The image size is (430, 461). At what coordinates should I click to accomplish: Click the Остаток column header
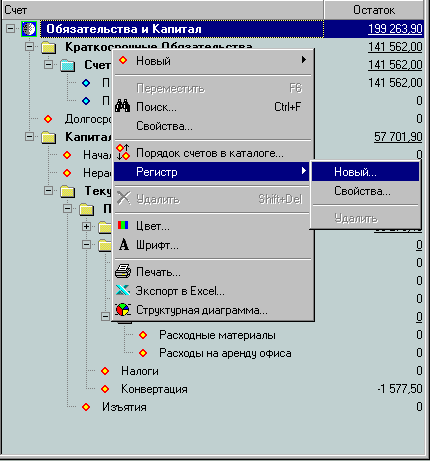pos(374,10)
